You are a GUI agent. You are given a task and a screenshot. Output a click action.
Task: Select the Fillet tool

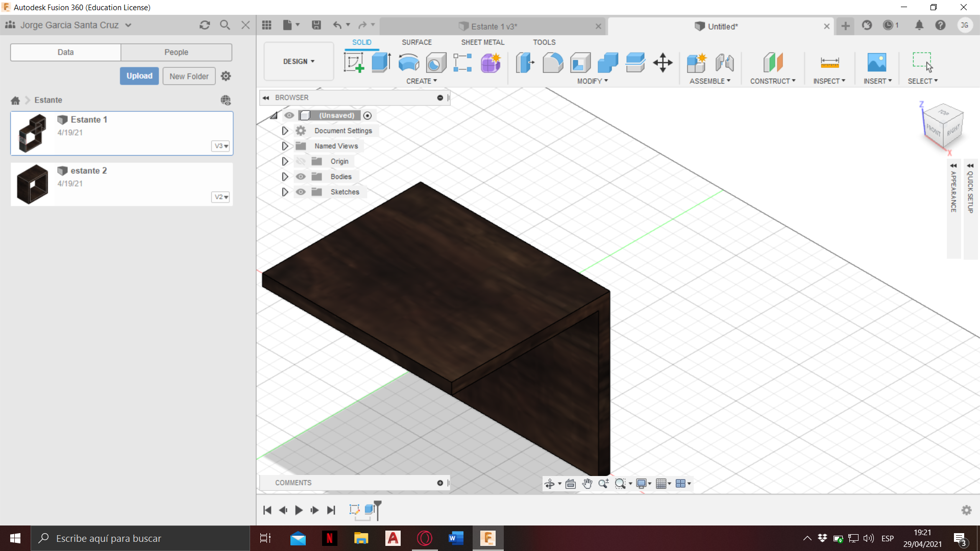coord(553,63)
